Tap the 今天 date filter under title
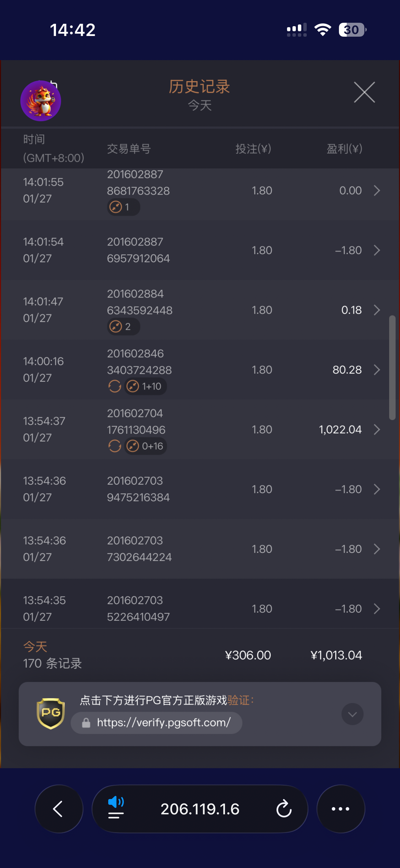Viewport: 400px width, 868px height. (x=200, y=105)
